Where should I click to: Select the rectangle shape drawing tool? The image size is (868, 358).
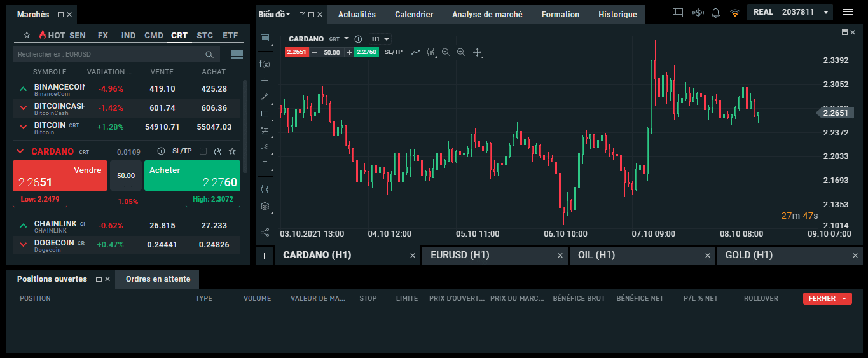click(x=265, y=114)
